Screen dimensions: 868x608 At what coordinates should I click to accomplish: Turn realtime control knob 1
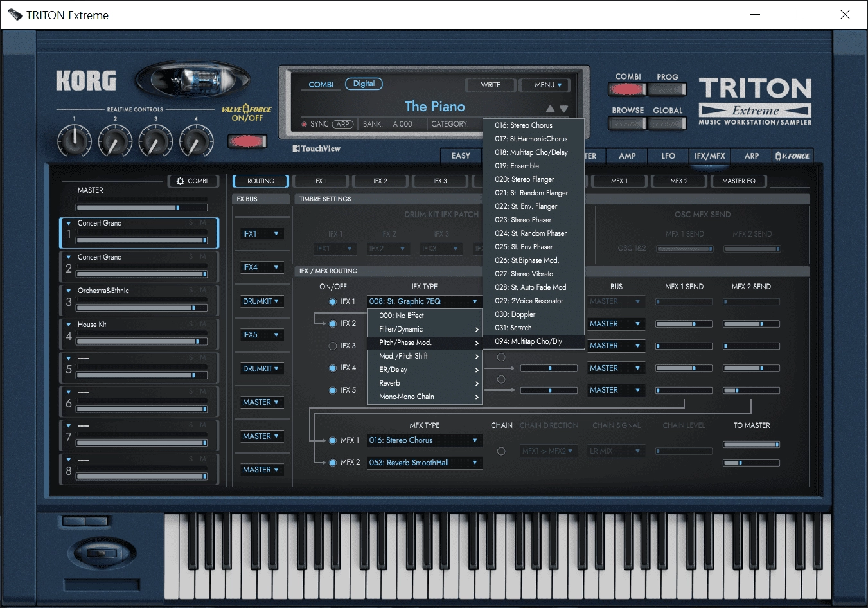tap(75, 140)
